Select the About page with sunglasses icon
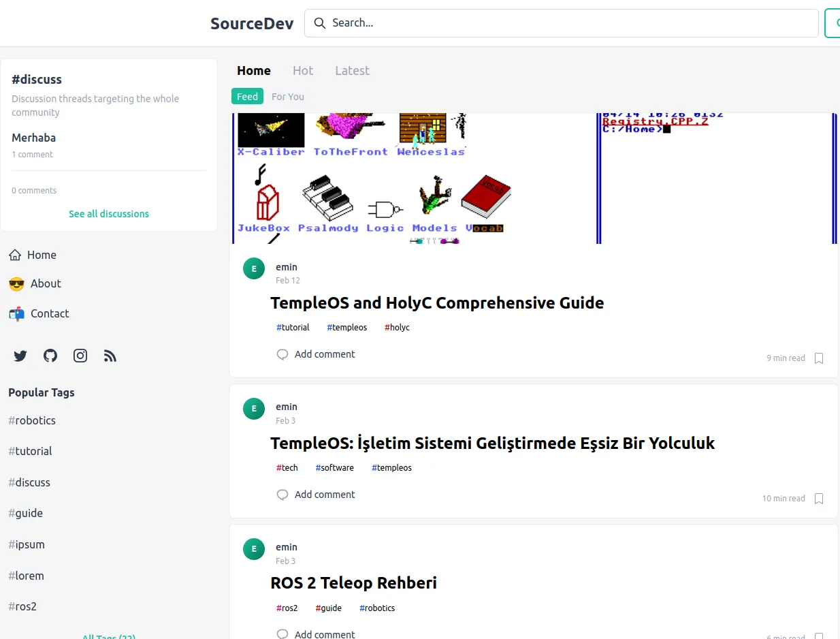Image resolution: width=840 pixels, height=639 pixels. click(x=16, y=283)
